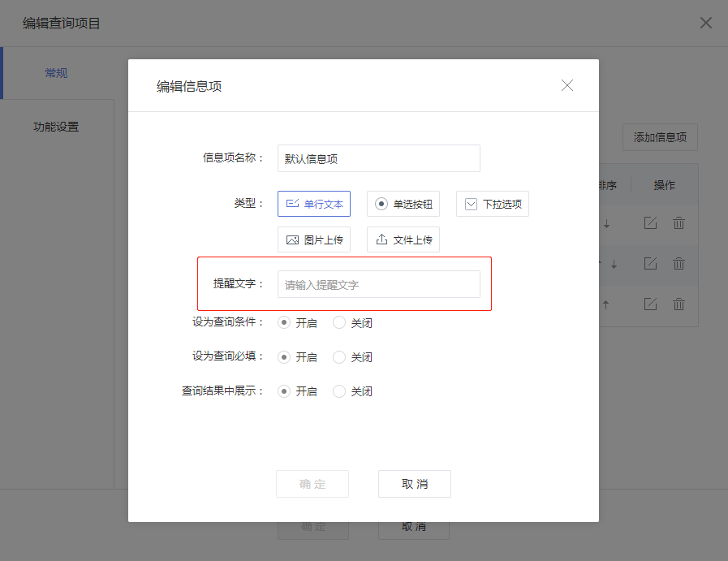Select the 单选按钮 type option
This screenshot has width=728, height=561.
(403, 204)
